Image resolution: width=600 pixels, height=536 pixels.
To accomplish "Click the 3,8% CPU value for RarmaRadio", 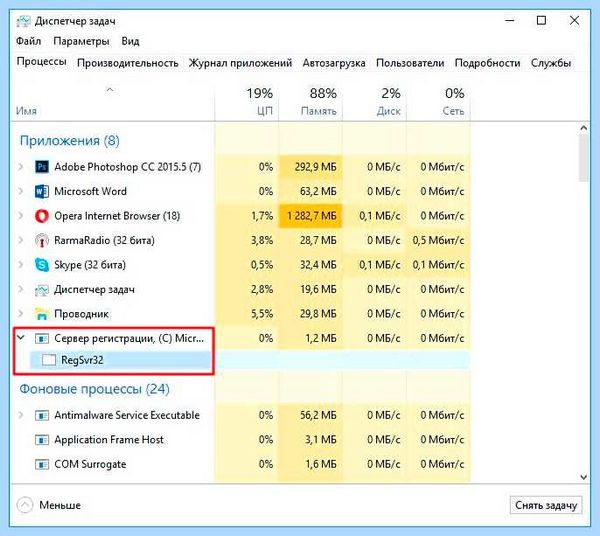I will [x=262, y=240].
